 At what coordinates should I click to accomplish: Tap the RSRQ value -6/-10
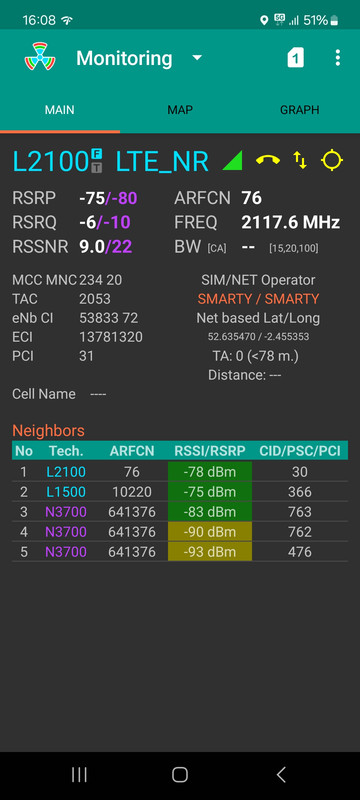(x=105, y=222)
